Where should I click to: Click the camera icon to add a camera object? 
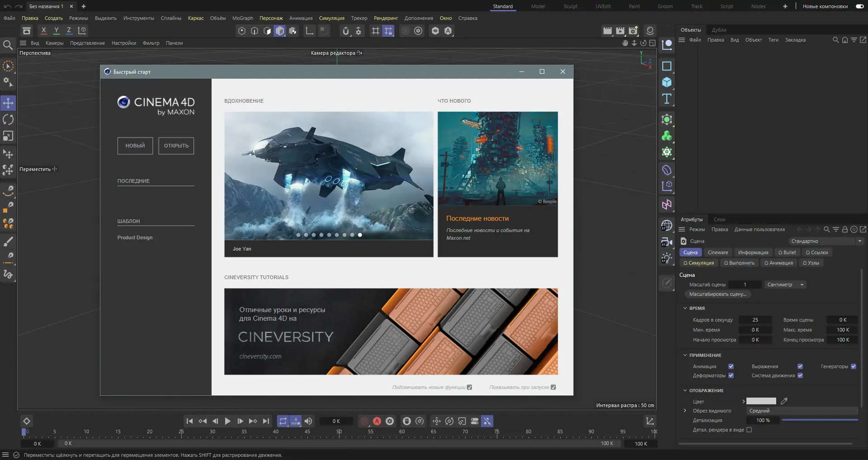click(x=666, y=242)
